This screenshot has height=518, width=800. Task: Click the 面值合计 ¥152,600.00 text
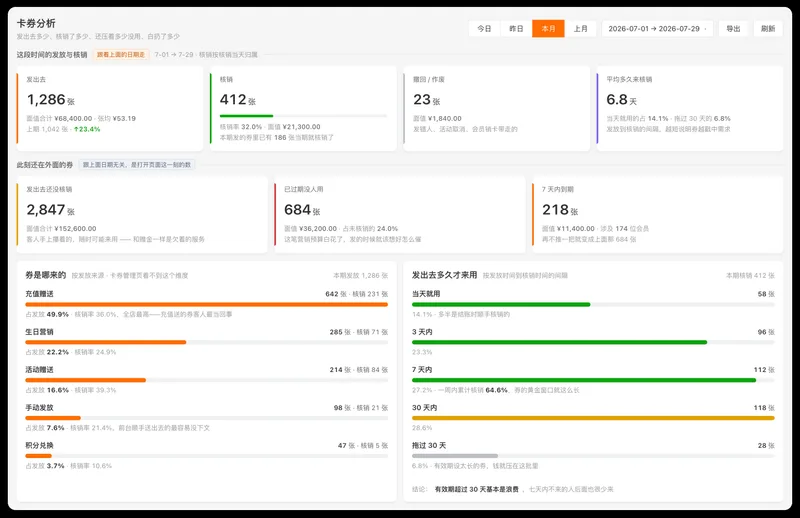[61, 229]
